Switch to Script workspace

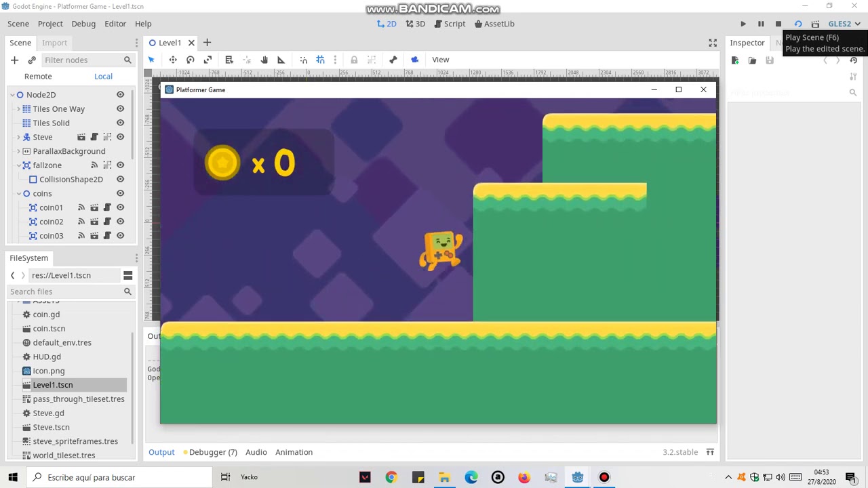(x=450, y=24)
